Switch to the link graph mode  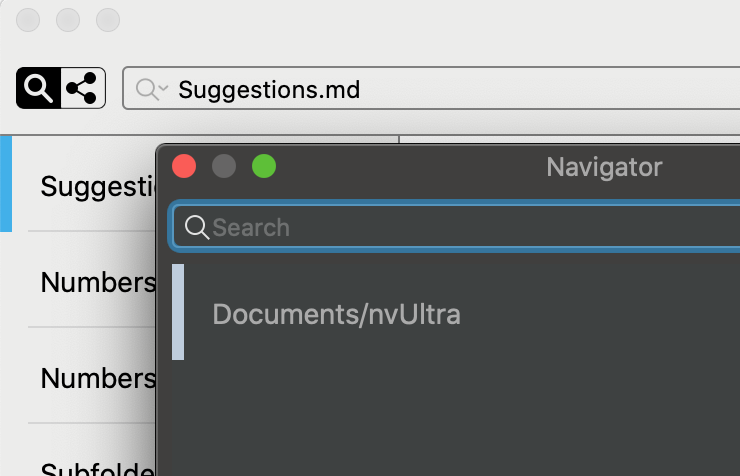pos(83,89)
